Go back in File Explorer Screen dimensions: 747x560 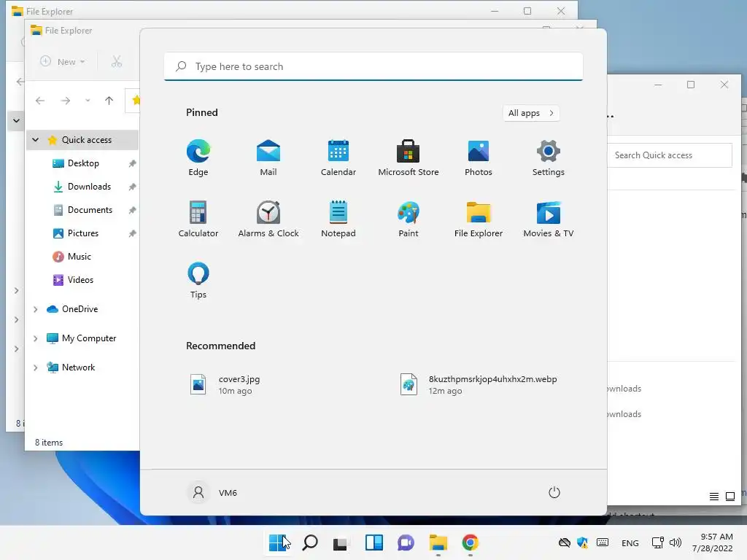[40, 101]
